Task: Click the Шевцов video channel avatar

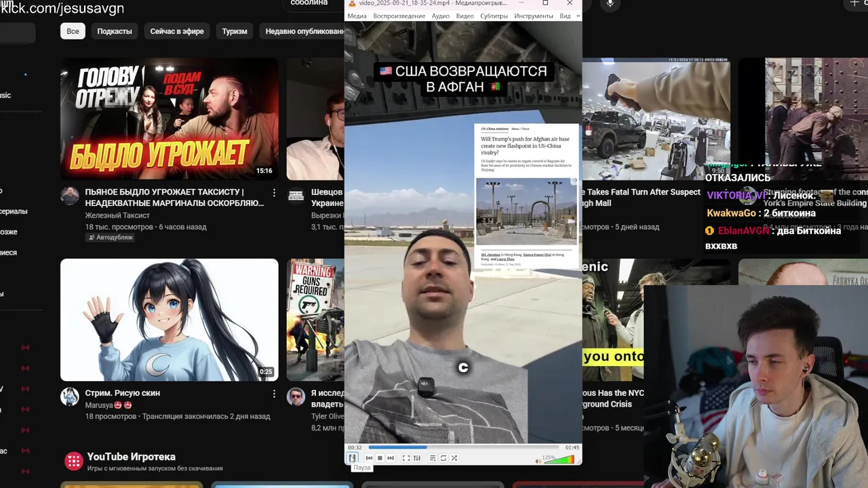Action: pos(296,195)
